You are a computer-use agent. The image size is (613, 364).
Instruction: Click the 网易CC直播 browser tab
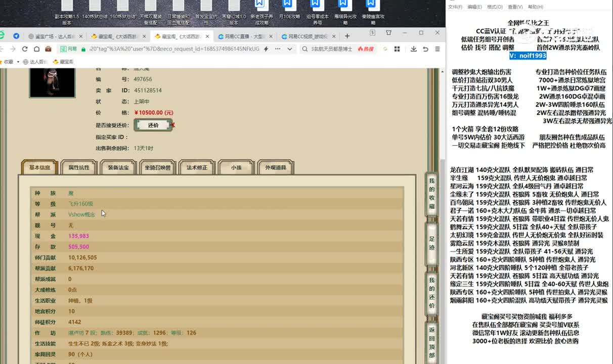[243, 36]
